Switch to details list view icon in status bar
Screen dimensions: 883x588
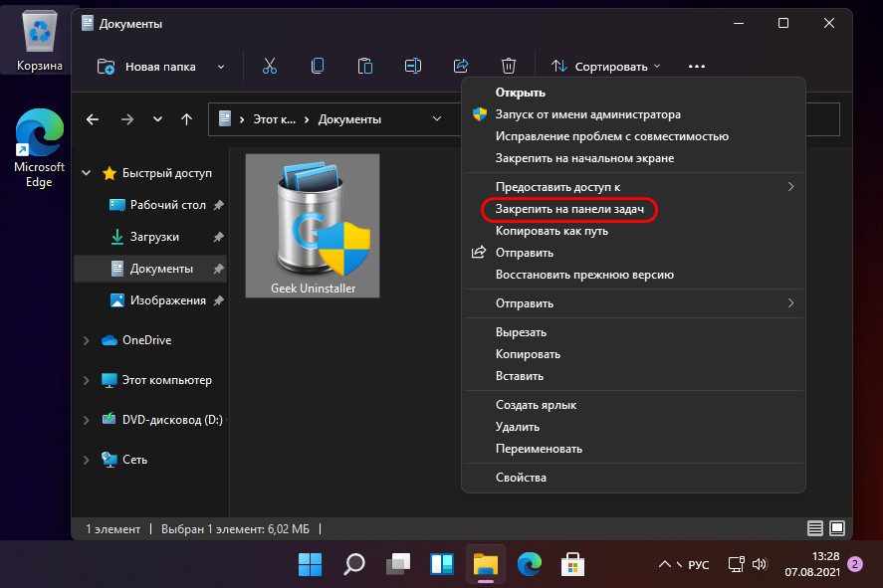point(815,528)
